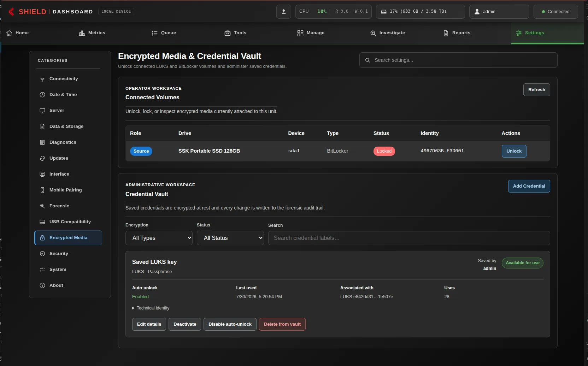Expand the Technical identity disclosure
Viewport: 588px width, 366px height.
click(x=151, y=308)
